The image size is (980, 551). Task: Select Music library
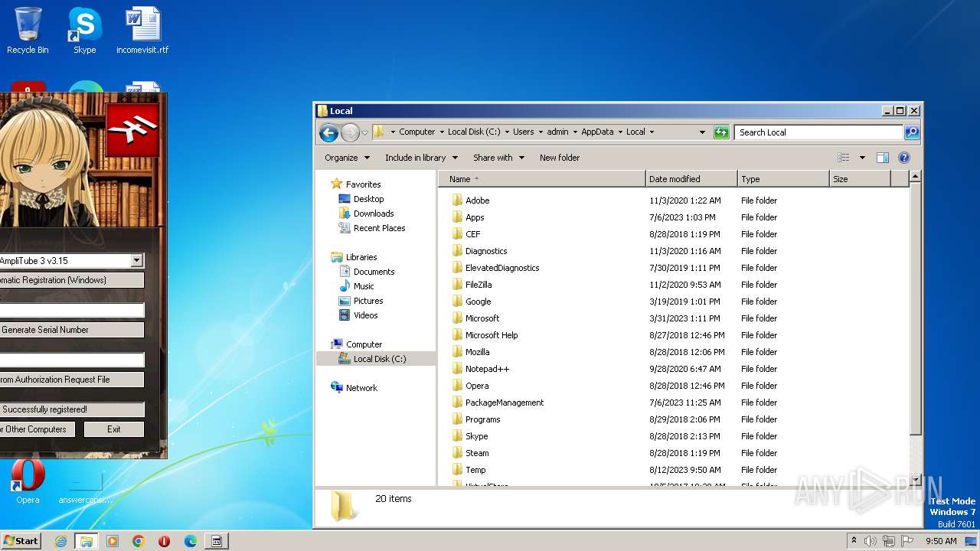[364, 286]
